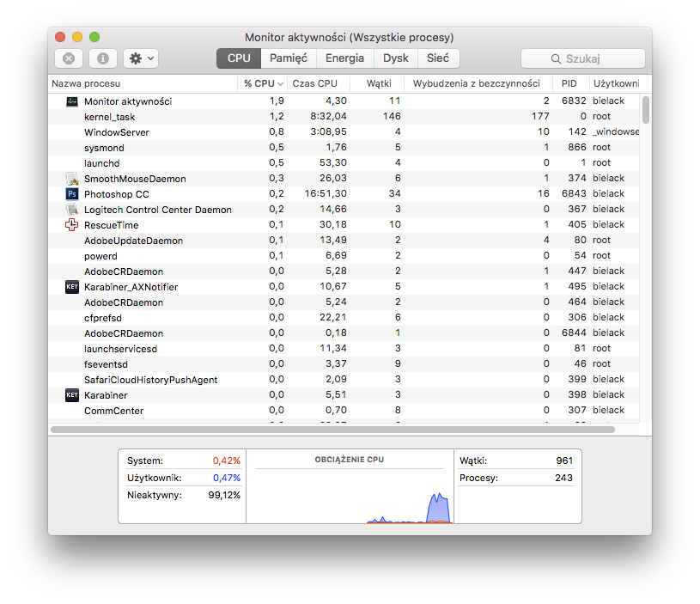Viewport: 700px width, 604px height.
Task: Click the Karabiner KEY icon
Action: pyautogui.click(x=72, y=395)
